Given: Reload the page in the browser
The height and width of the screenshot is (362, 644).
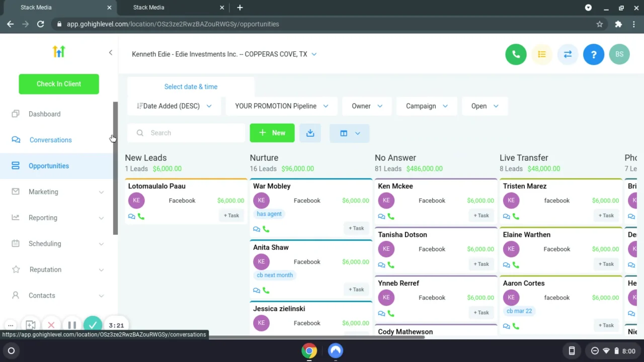Looking at the screenshot, I should pyautogui.click(x=40, y=24).
